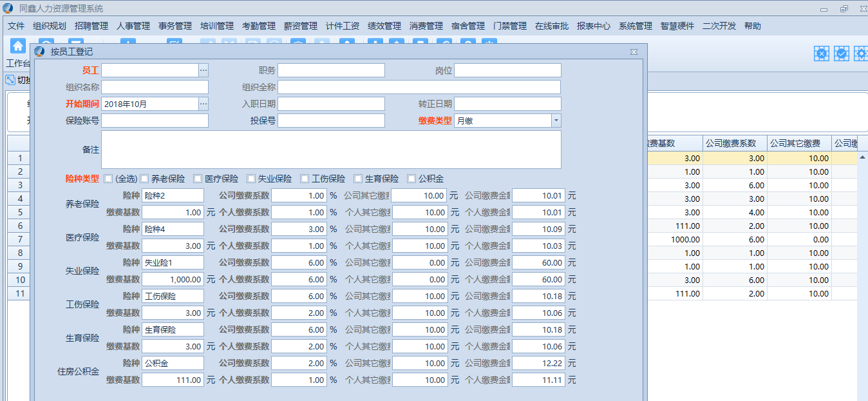
Task: Close the 按员工登记 dialog with its X
Action: point(634,52)
